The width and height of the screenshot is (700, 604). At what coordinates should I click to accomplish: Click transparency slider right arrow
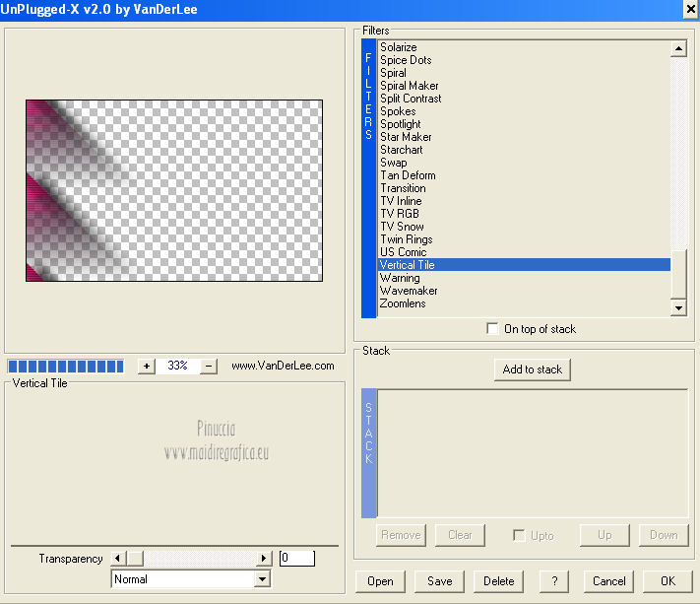click(x=264, y=558)
